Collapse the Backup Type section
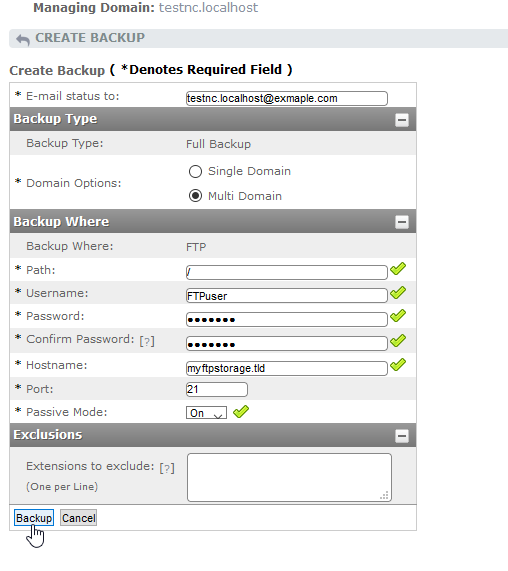The width and height of the screenshot is (508, 571). click(x=402, y=119)
